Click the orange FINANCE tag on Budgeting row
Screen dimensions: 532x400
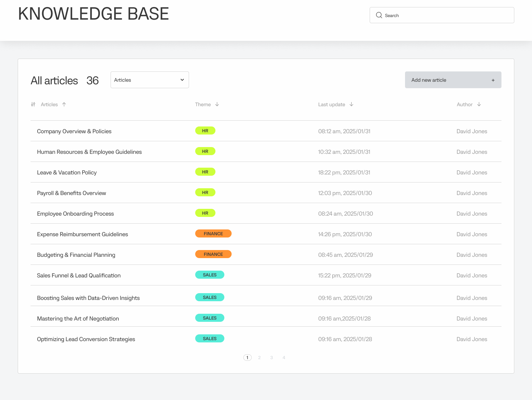(213, 254)
